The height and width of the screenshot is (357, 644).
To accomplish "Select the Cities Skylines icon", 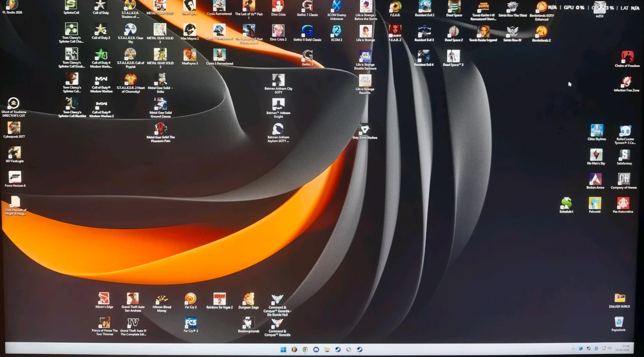I will point(597,132).
